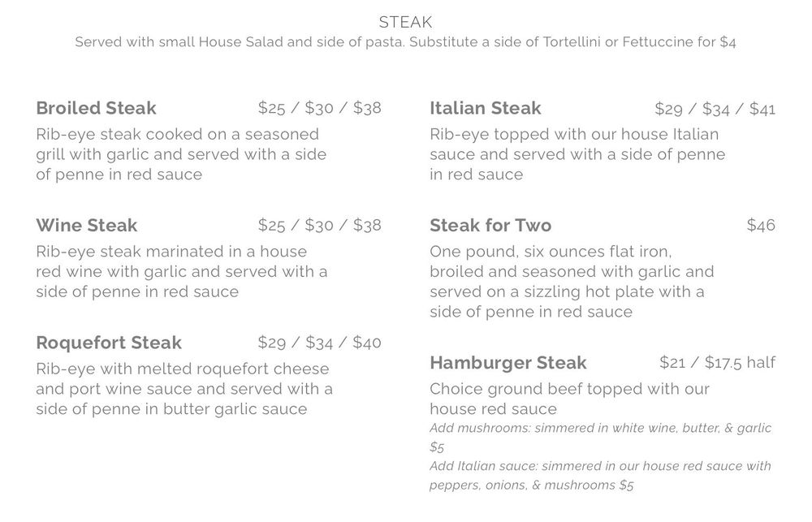Click the $46 price for Steak for Two
Image resolution: width=812 pixels, height=522 pixels.
pos(760,225)
